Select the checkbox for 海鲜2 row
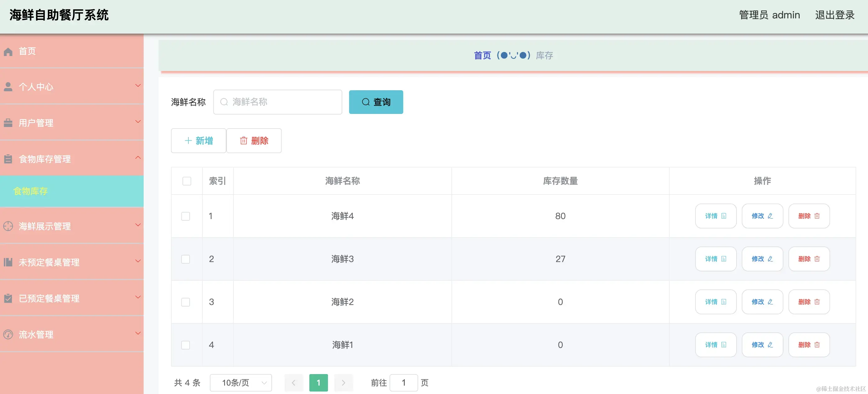868x394 pixels. (186, 302)
